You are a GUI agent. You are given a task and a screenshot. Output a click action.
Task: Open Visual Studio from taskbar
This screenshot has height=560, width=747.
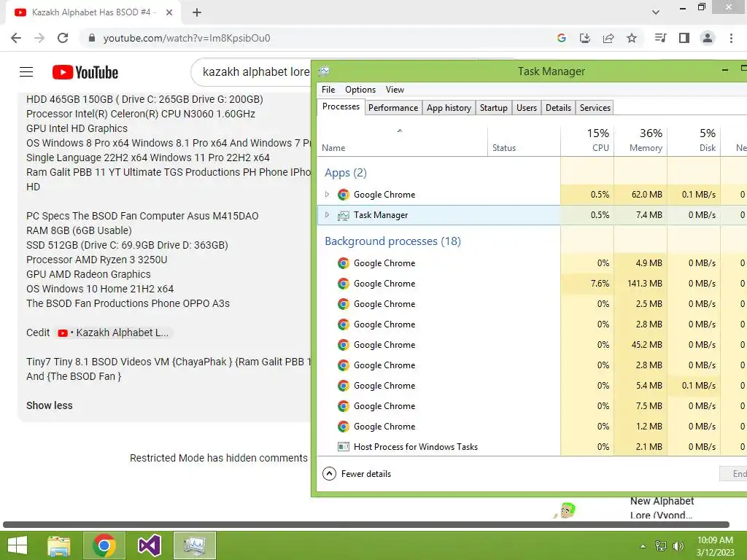click(149, 545)
